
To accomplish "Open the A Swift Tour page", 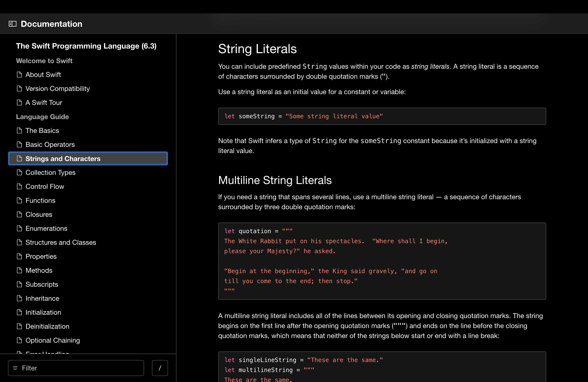I will (44, 102).
